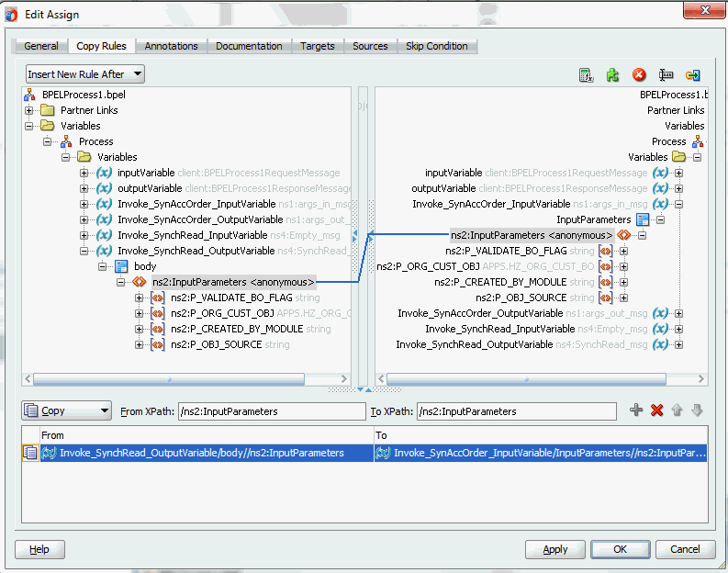Switch to the General tab
The width and height of the screenshot is (728, 573).
coord(41,46)
